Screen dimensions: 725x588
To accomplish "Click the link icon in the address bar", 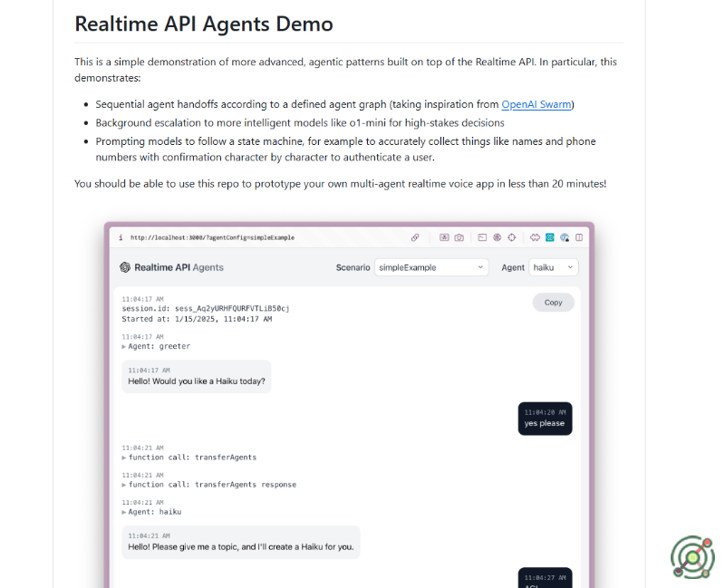I will click(415, 237).
